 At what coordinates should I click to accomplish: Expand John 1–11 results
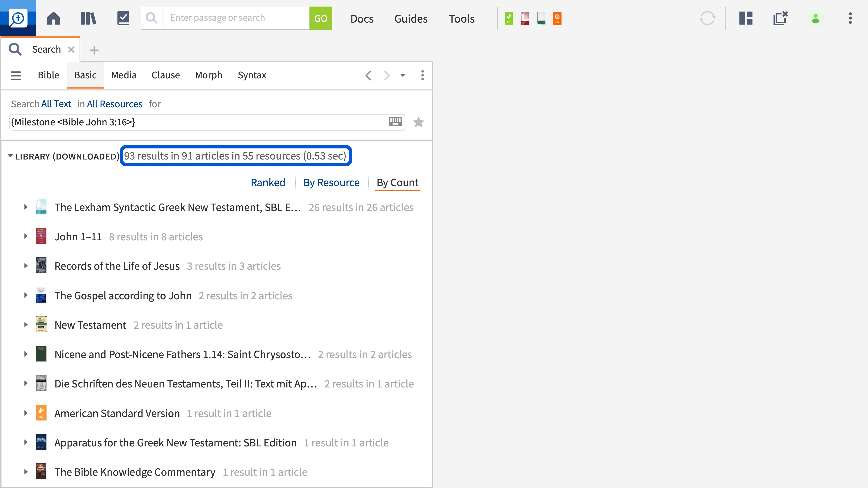tap(26, 236)
